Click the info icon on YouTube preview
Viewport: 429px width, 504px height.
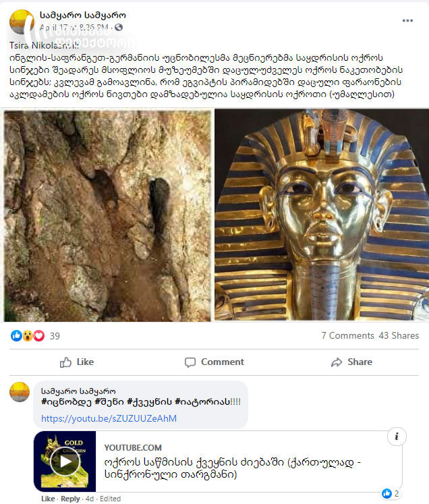[x=397, y=437]
